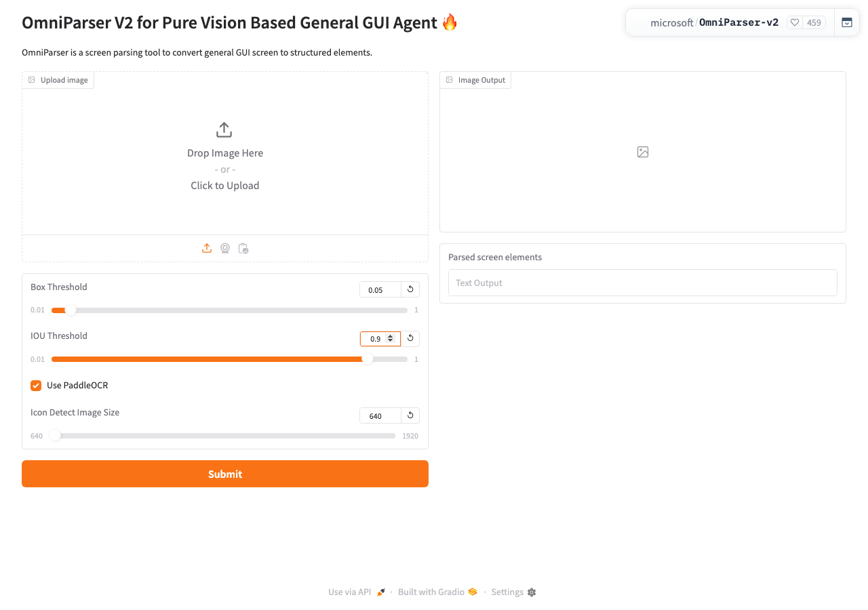Screen dimensions: 868x610
Task: Click the Icon Detect Image Size slider handle
Action: pos(56,436)
